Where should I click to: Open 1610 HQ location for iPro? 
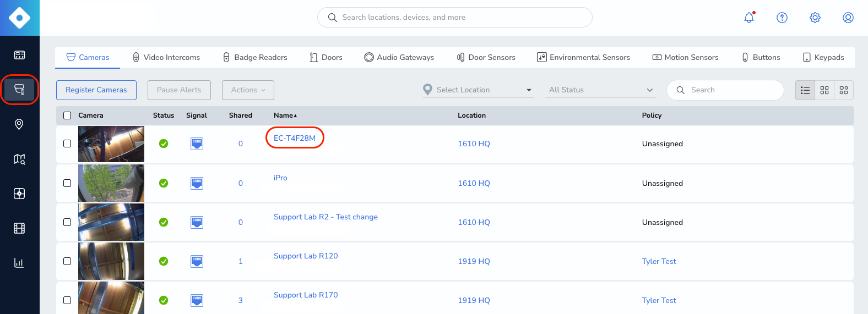[474, 183]
